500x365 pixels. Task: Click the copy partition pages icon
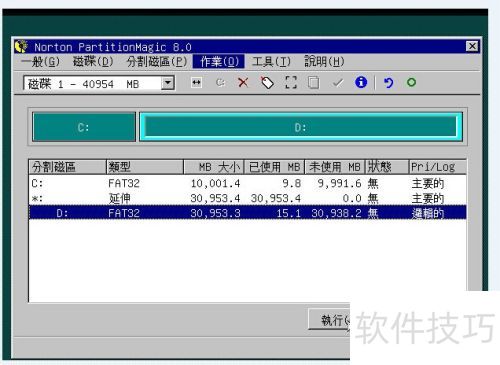313,82
